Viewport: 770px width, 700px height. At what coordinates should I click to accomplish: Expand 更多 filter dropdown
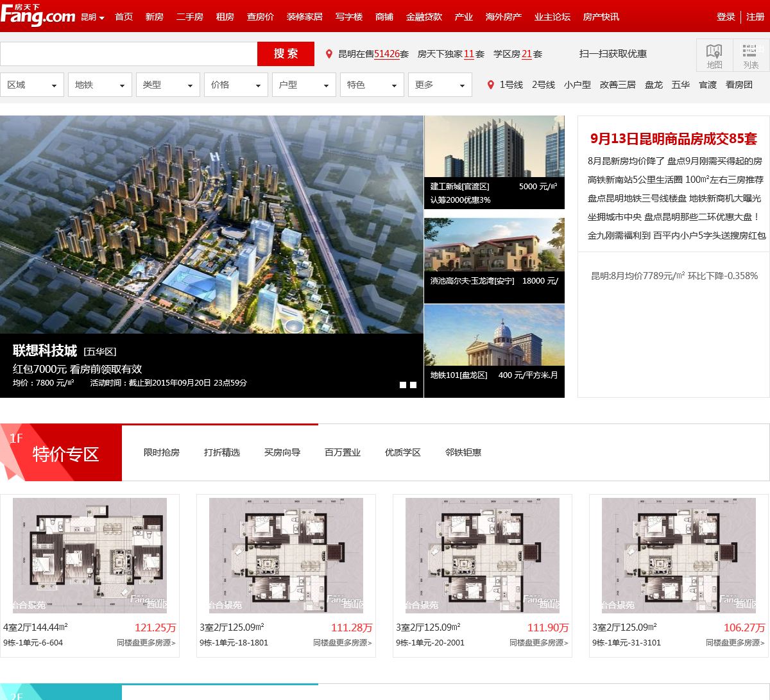click(x=440, y=85)
